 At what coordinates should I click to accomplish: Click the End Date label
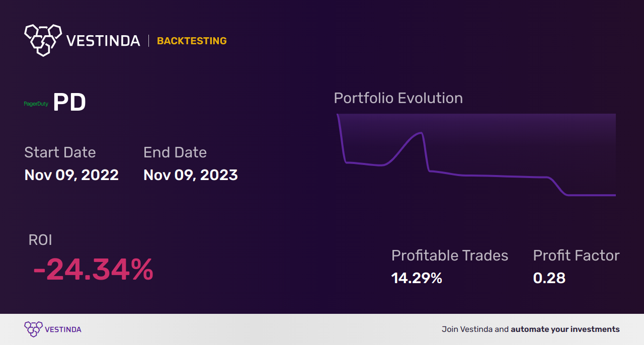click(x=175, y=152)
